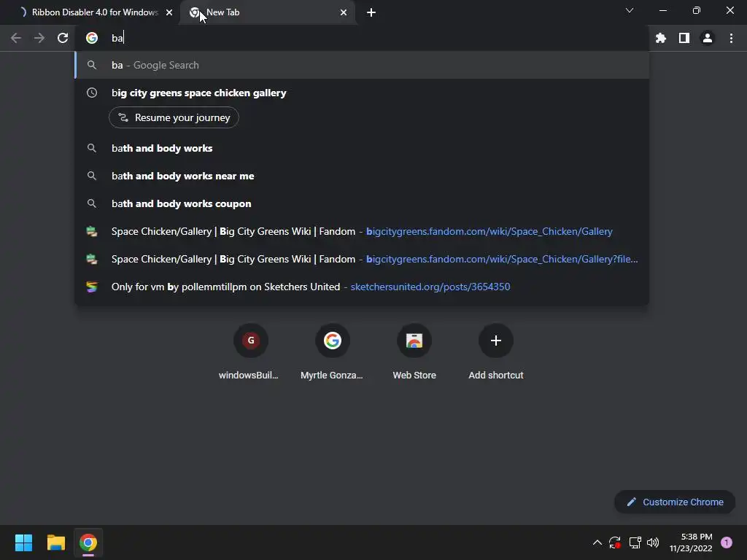Open the volume speaker icon
Screen dimensions: 747x560
coord(653,542)
